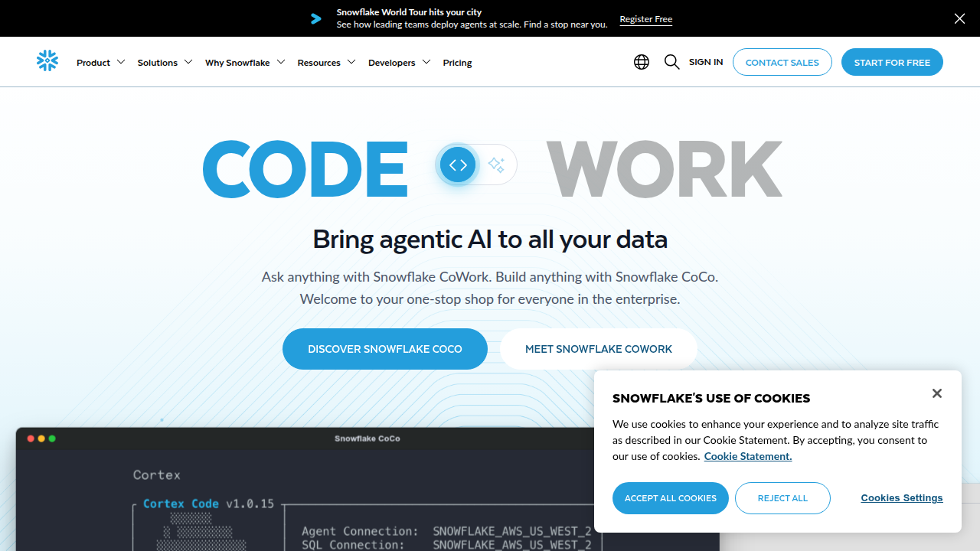Image resolution: width=980 pixels, height=551 pixels.
Task: Click "Snowflake World Tour hits your city" text
Action: (410, 12)
